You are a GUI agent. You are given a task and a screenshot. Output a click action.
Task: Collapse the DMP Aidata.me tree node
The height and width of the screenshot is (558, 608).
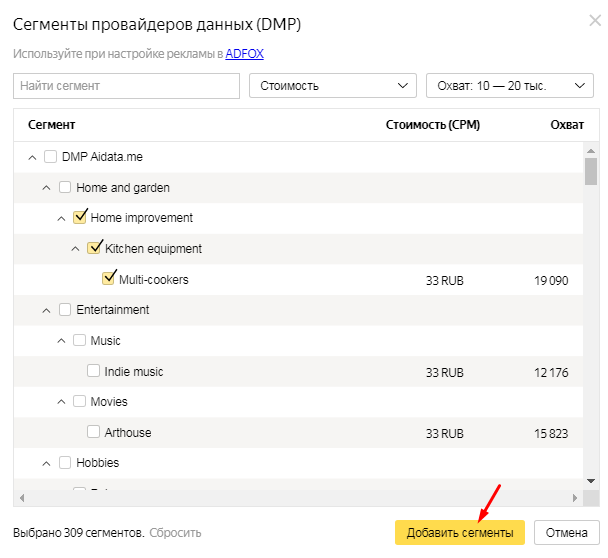click(33, 157)
